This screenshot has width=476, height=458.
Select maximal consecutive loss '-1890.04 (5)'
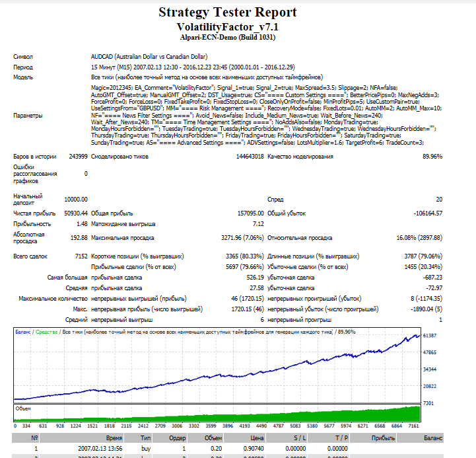point(426,309)
